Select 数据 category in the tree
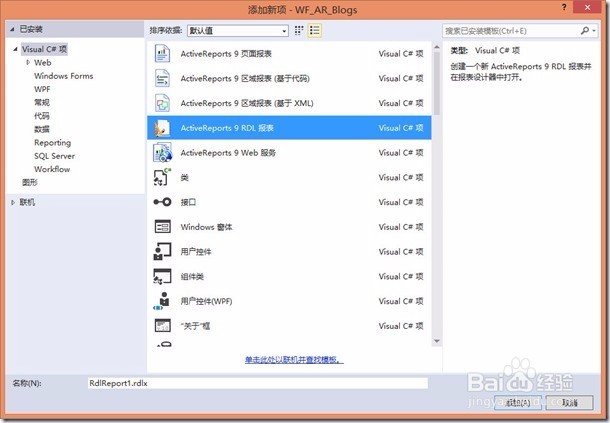610x423 pixels. coord(42,129)
